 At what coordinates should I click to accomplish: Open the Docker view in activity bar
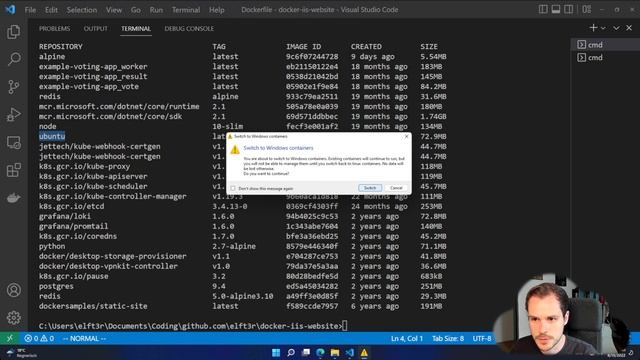(x=13, y=198)
